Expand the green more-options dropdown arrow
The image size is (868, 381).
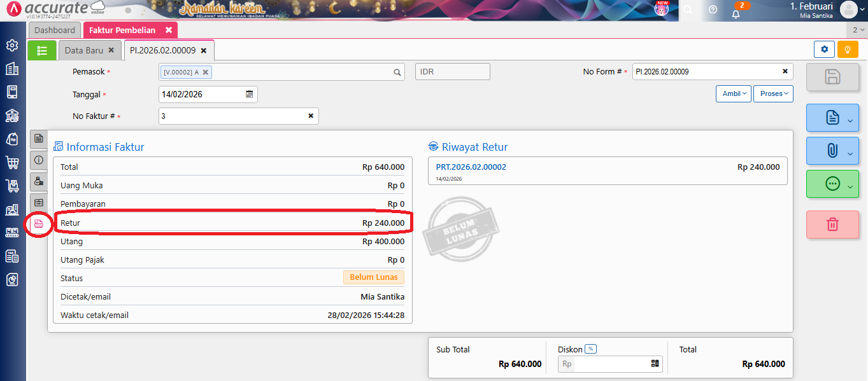[x=850, y=185]
